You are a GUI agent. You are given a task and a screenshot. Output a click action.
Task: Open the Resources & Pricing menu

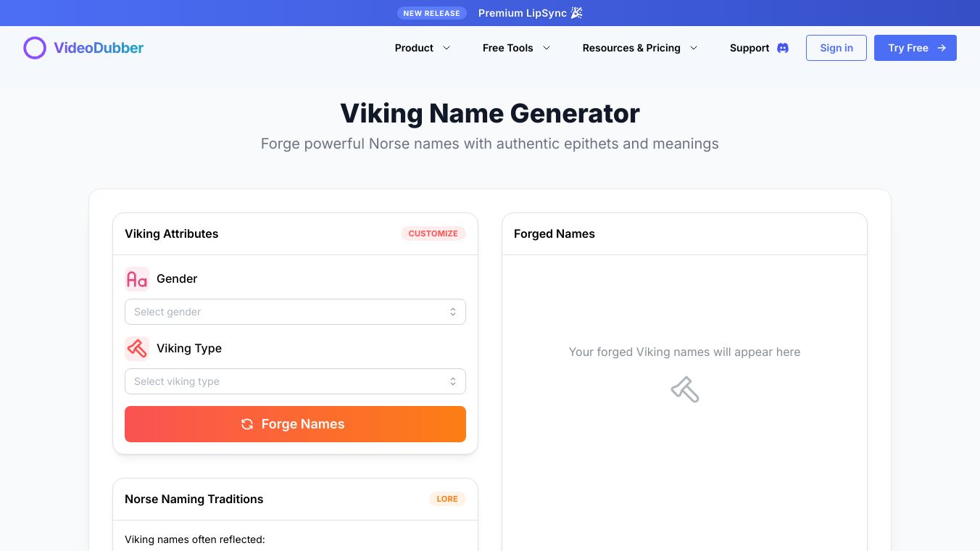(x=639, y=48)
